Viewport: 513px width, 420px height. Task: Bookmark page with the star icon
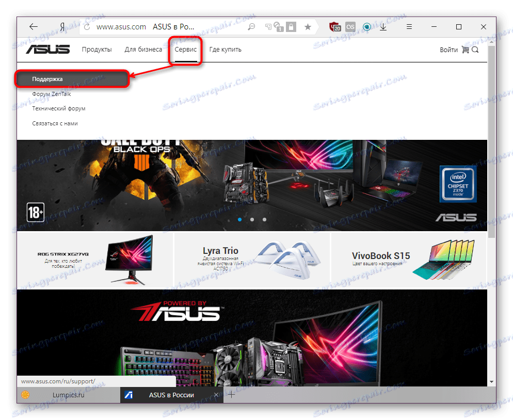[x=308, y=27]
